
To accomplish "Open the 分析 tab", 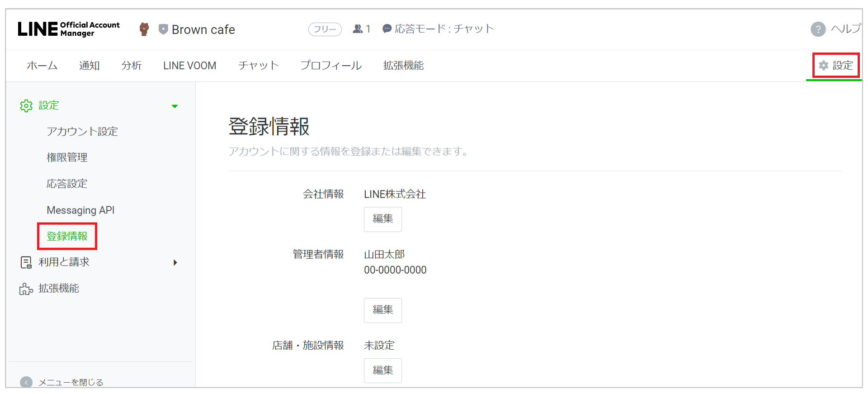I will [132, 66].
